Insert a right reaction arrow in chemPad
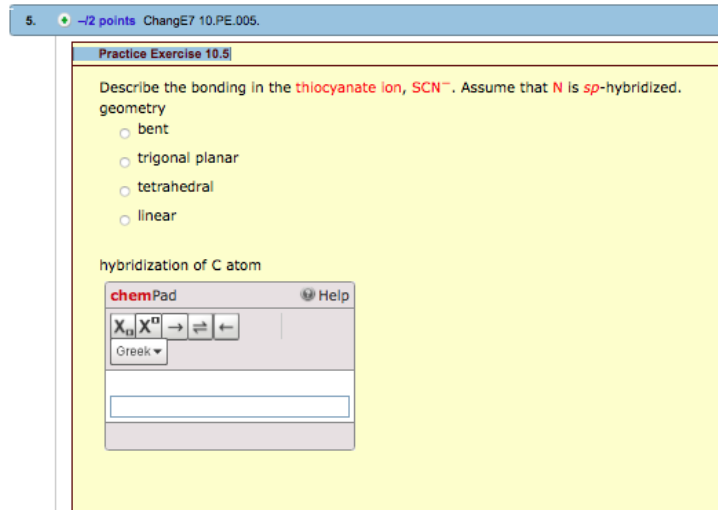The image size is (718, 510). [x=175, y=327]
